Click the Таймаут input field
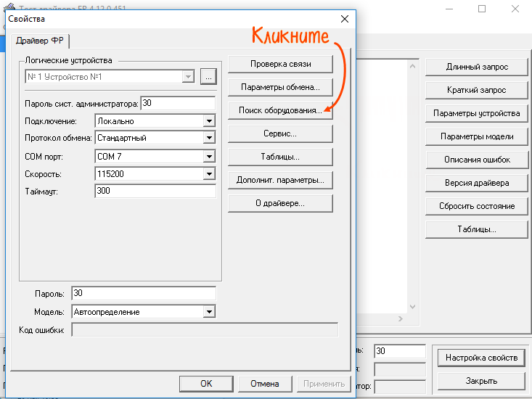This screenshot has height=399, width=532. 155,192
